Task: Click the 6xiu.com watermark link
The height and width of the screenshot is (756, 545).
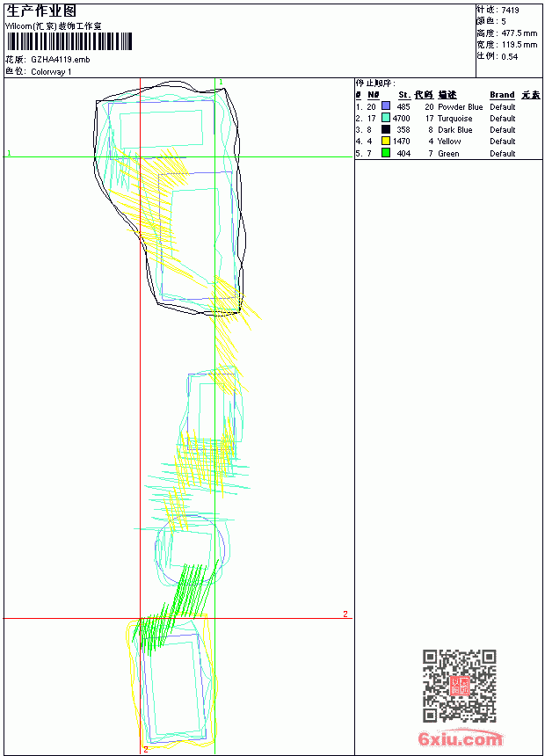Action: (460, 738)
